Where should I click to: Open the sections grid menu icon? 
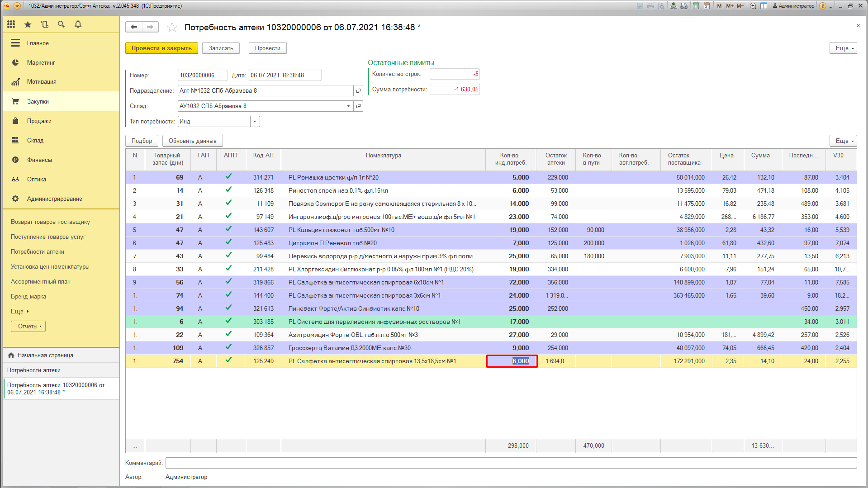click(11, 24)
